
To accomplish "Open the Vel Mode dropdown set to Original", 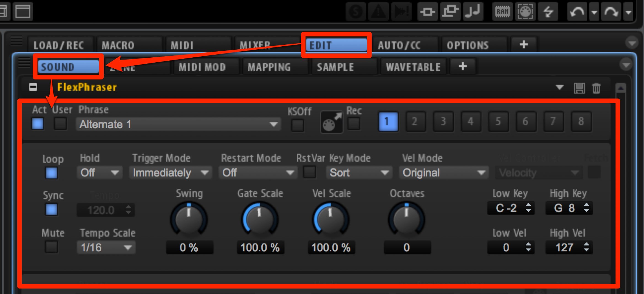I will click(x=444, y=173).
